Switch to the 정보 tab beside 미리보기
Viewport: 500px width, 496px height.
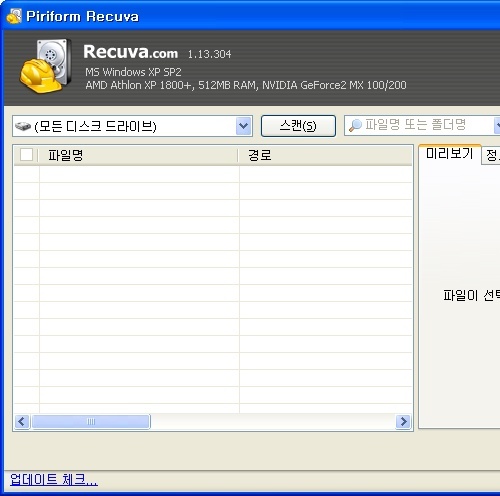491,155
